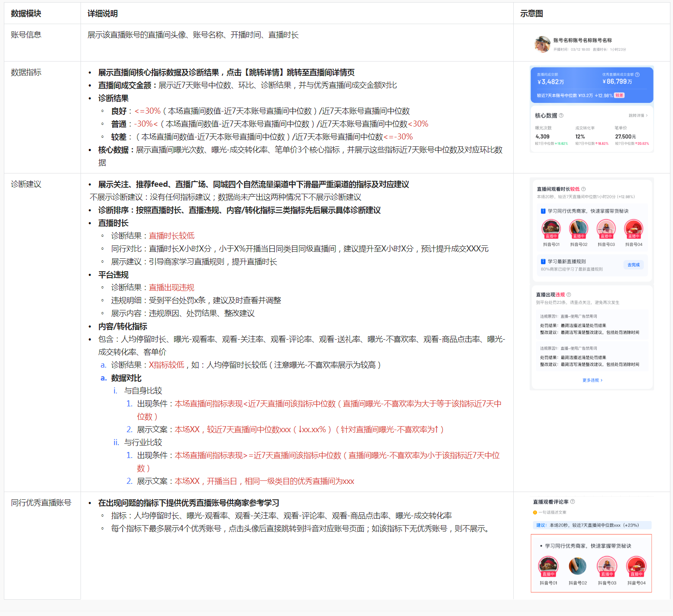Click help icon beside 直播出现违规 title
The height and width of the screenshot is (616, 673).
[x=569, y=294]
